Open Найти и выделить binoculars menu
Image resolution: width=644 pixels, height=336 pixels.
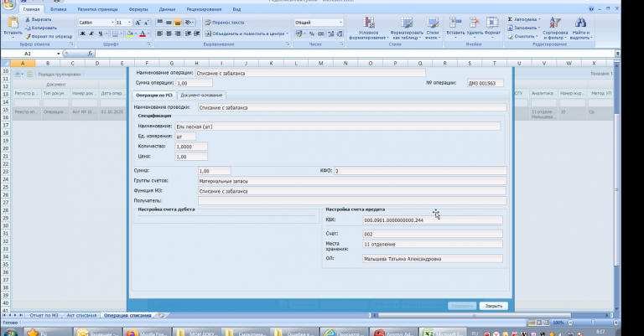[580, 28]
